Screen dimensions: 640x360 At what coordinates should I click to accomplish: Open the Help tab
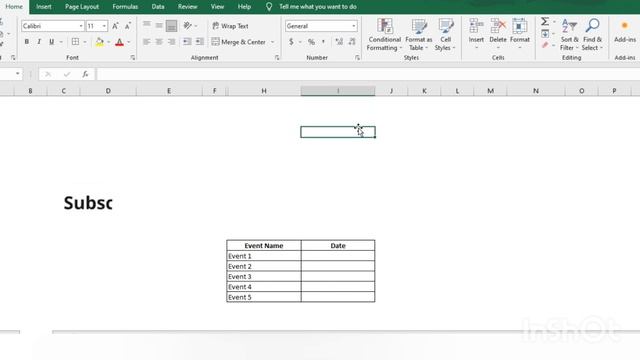[x=244, y=7]
